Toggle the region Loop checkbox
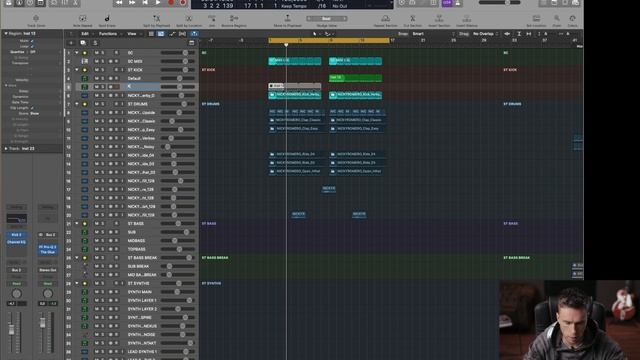Image resolution: width=640 pixels, height=360 pixels. [x=32, y=47]
